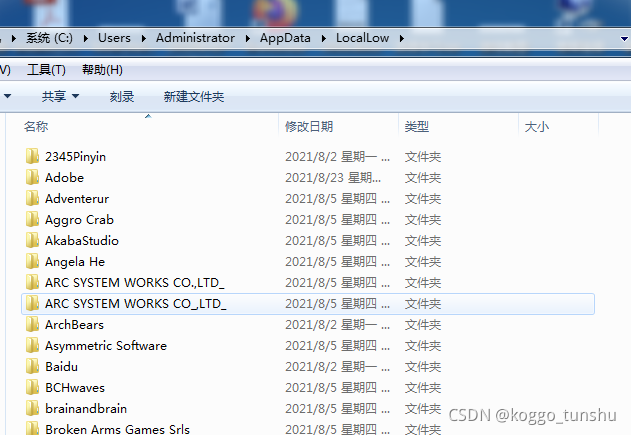Select the AkabaStudio folder icon
631x435 pixels.
(32, 240)
